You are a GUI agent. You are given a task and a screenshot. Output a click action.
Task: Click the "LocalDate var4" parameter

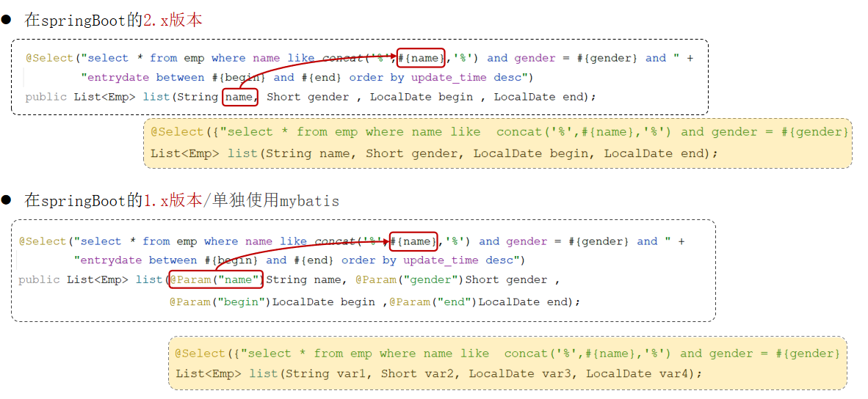[x=638, y=373]
